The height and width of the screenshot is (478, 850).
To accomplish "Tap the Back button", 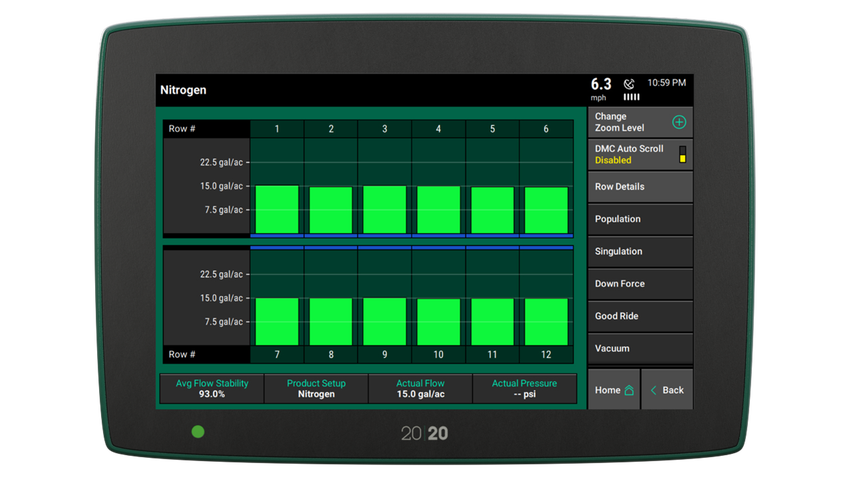I will [x=667, y=390].
